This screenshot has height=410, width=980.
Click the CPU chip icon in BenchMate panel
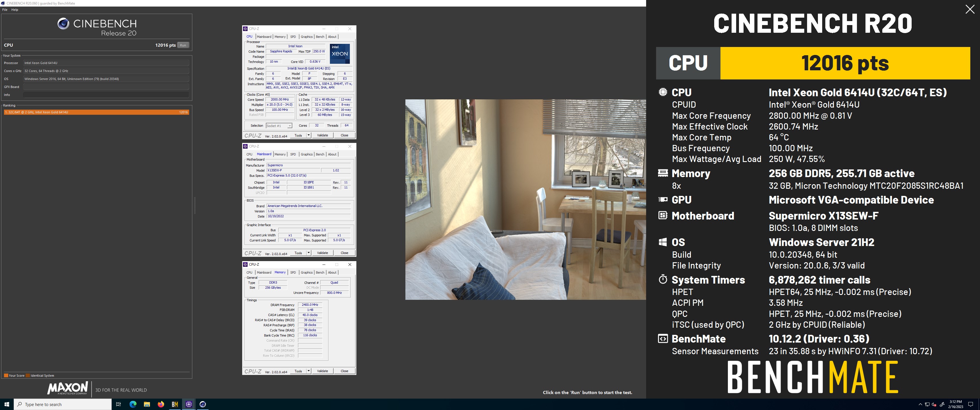pos(663,92)
